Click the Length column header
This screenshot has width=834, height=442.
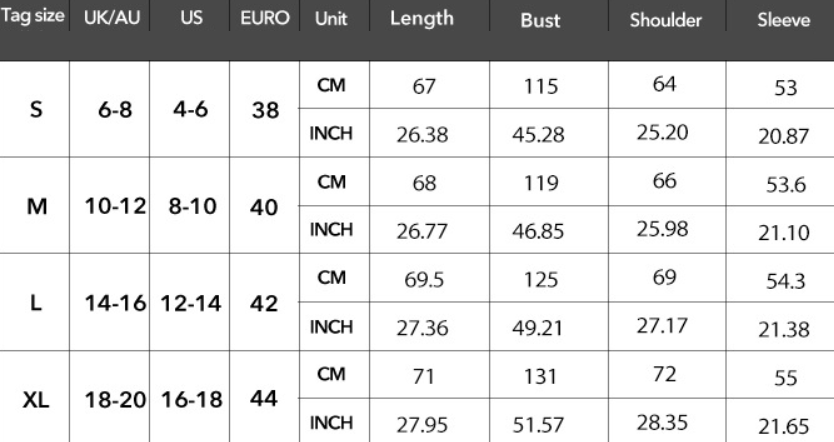(x=421, y=19)
